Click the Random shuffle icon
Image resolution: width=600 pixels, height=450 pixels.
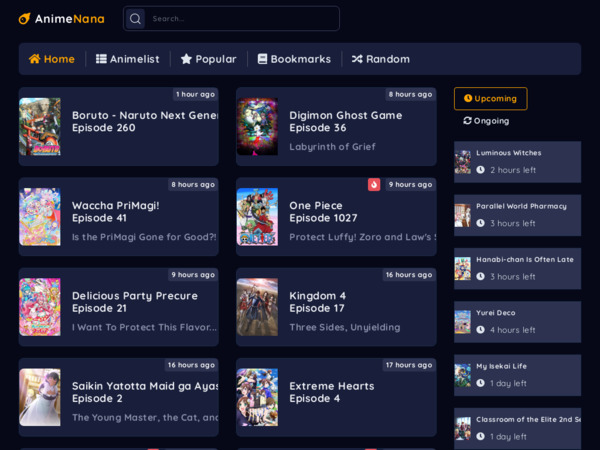click(357, 59)
